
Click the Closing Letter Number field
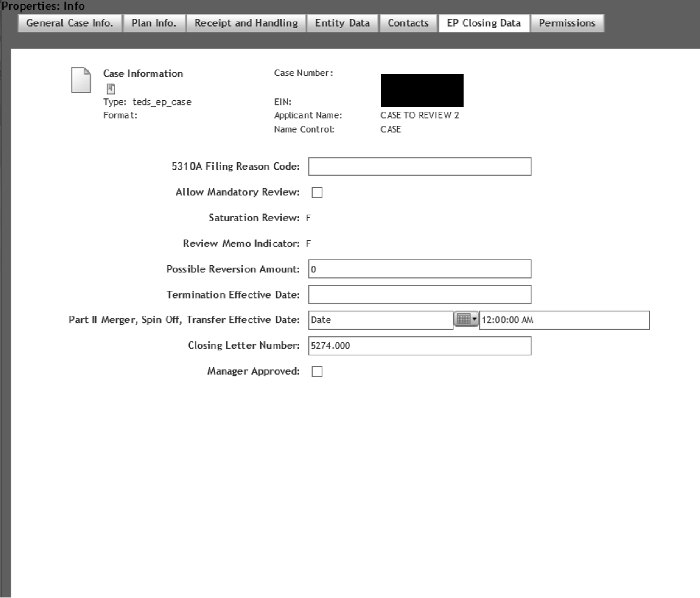(x=419, y=346)
